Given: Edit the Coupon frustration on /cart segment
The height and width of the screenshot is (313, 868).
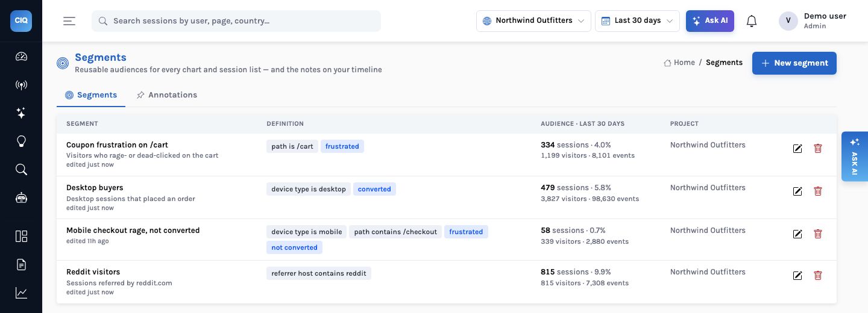Looking at the screenshot, I should [x=797, y=149].
